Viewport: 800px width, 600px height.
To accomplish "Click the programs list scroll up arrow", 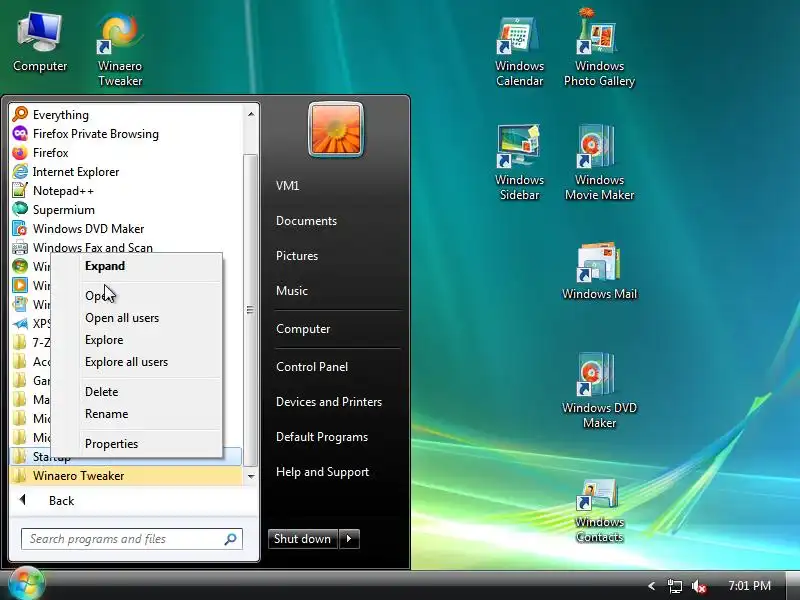I will pos(251,114).
